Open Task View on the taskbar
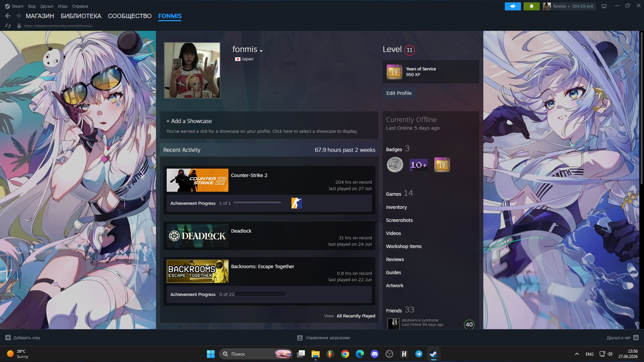This screenshot has height=362, width=644. [301, 354]
